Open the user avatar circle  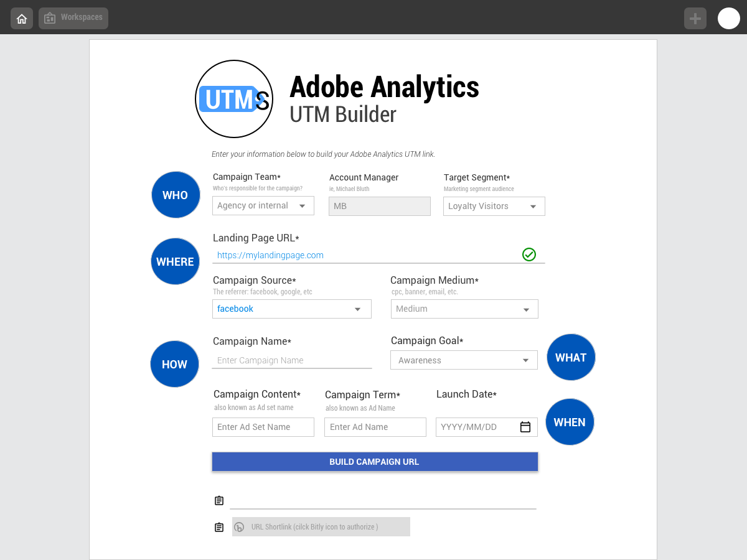pyautogui.click(x=729, y=19)
